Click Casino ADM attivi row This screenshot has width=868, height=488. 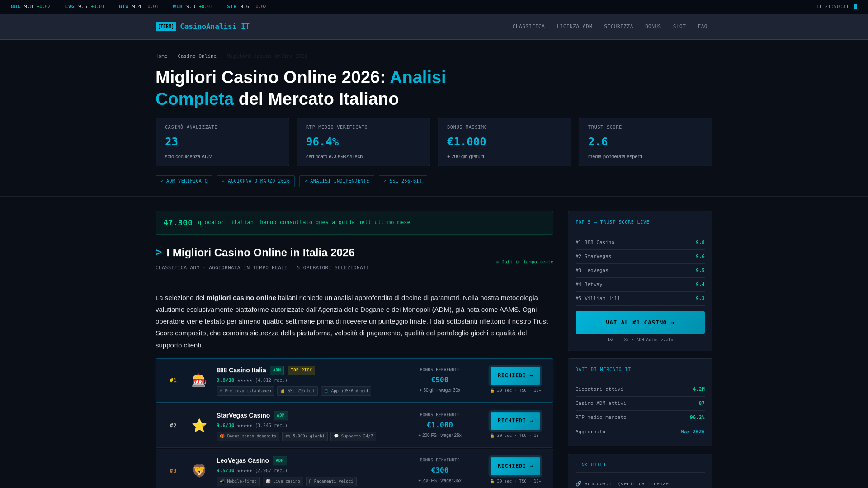point(640,404)
